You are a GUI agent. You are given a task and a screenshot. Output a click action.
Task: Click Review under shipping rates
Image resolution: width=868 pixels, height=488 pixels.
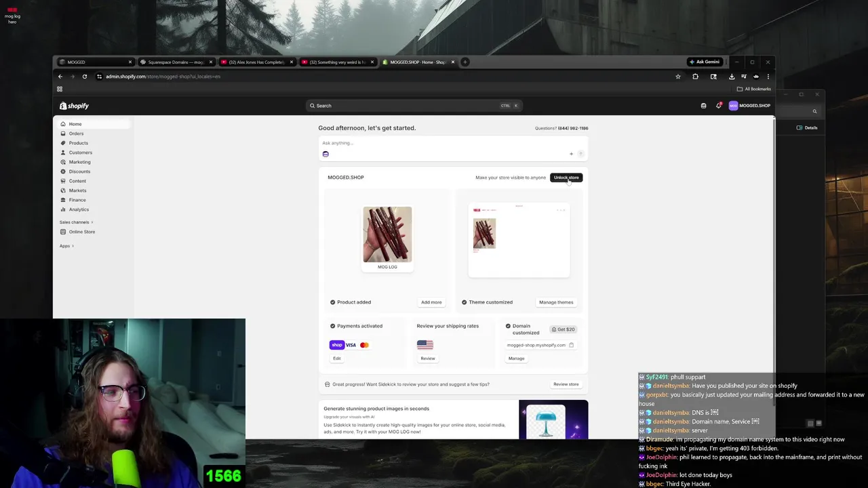(x=427, y=359)
